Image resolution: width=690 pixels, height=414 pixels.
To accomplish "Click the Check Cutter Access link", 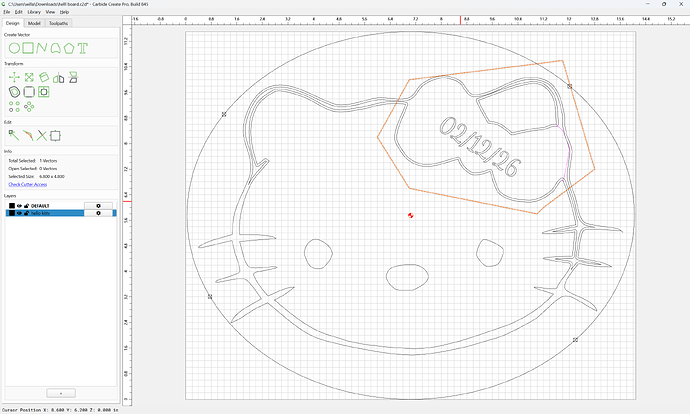I will 28,184.
